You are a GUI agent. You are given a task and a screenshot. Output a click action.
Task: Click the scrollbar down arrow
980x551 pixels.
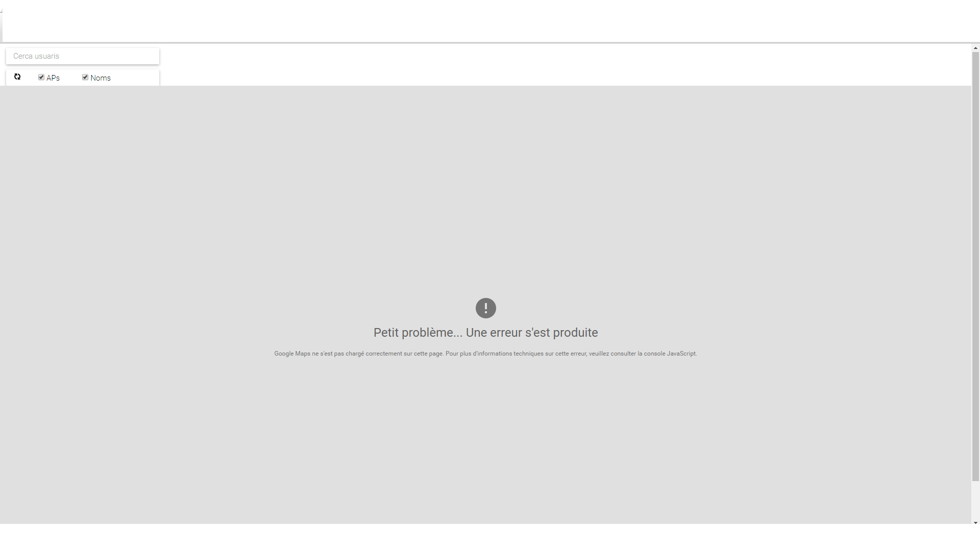coord(975,523)
